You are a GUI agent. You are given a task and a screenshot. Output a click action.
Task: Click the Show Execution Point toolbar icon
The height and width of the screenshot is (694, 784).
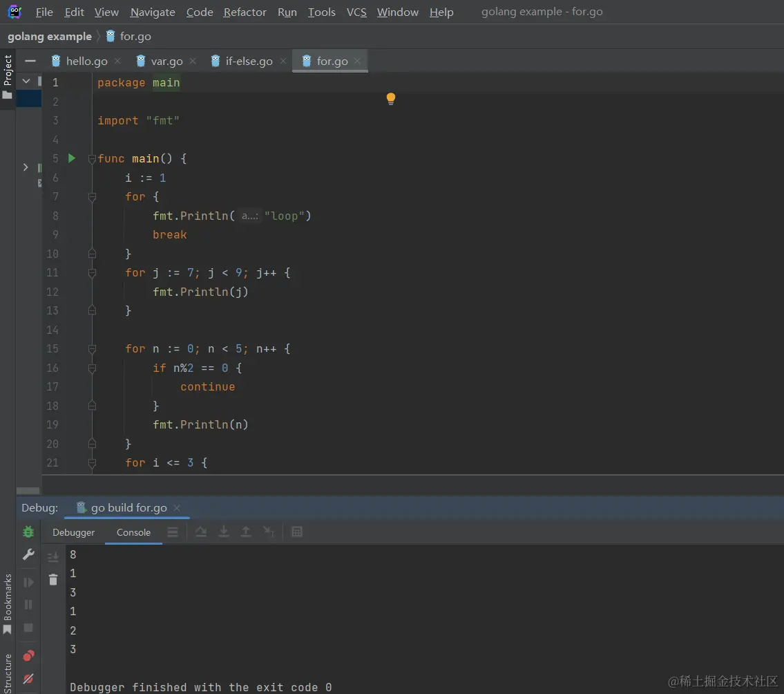tap(173, 532)
